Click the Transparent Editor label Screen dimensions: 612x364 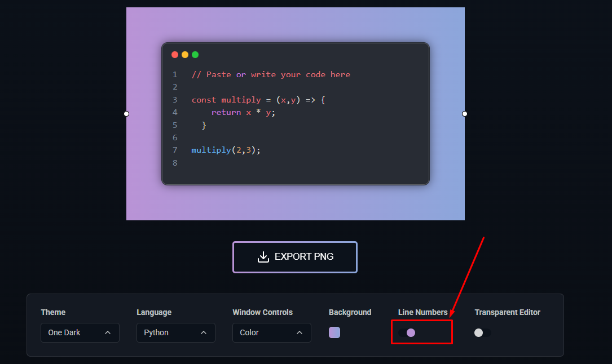pyautogui.click(x=508, y=312)
